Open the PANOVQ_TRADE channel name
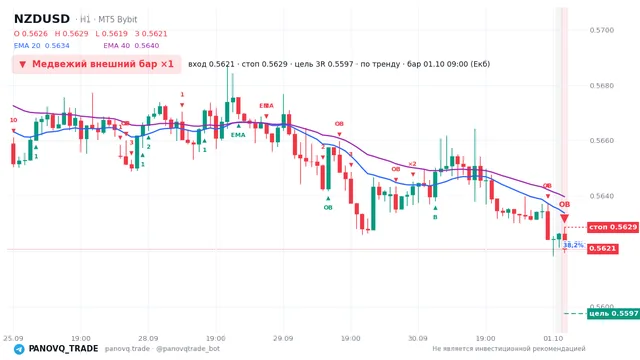This screenshot has height=360, width=640. click(63, 349)
